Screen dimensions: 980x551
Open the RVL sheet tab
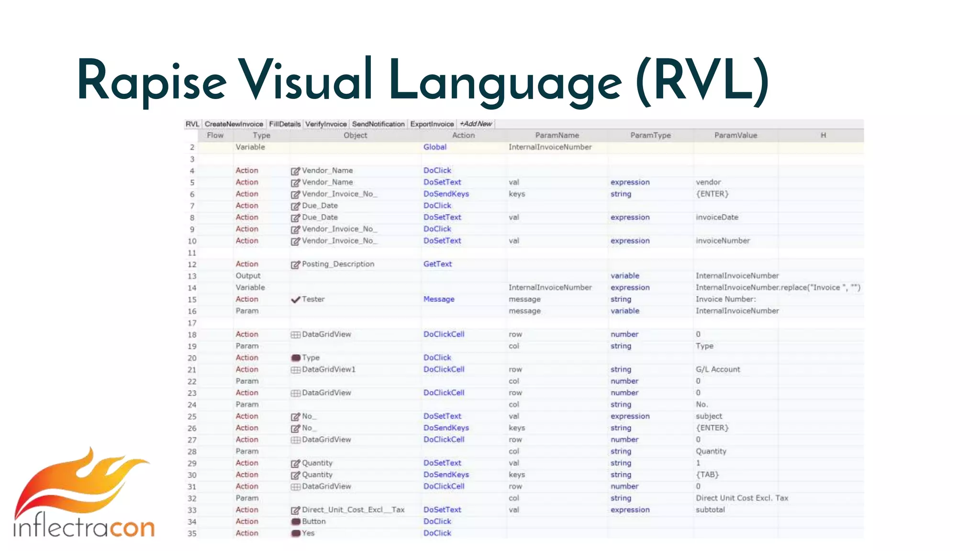click(192, 124)
